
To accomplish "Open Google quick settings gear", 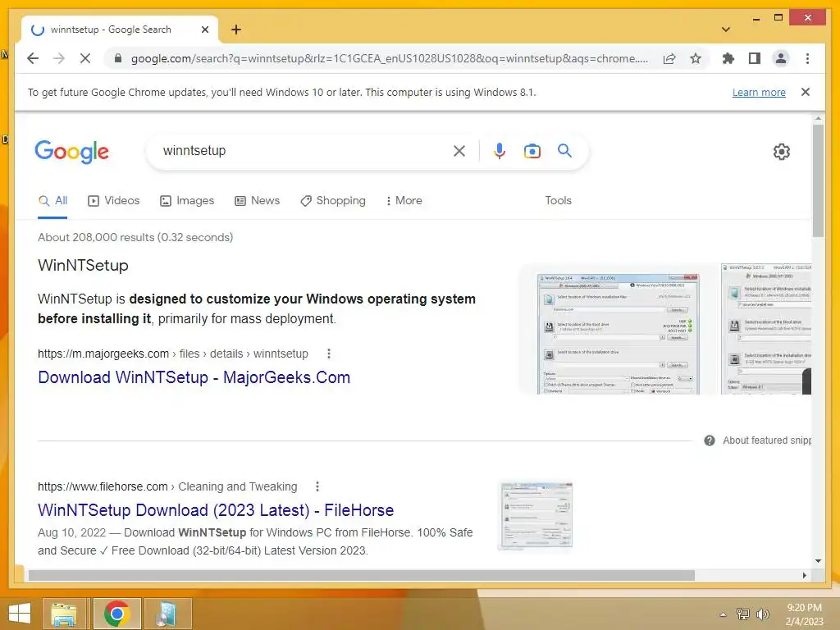I will pyautogui.click(x=782, y=152).
